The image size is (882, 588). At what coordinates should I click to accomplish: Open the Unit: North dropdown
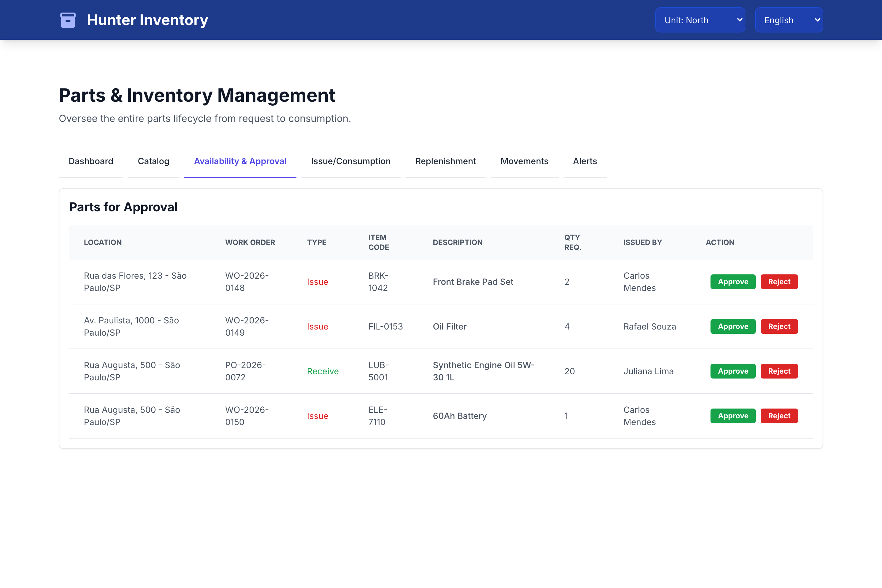click(x=700, y=20)
